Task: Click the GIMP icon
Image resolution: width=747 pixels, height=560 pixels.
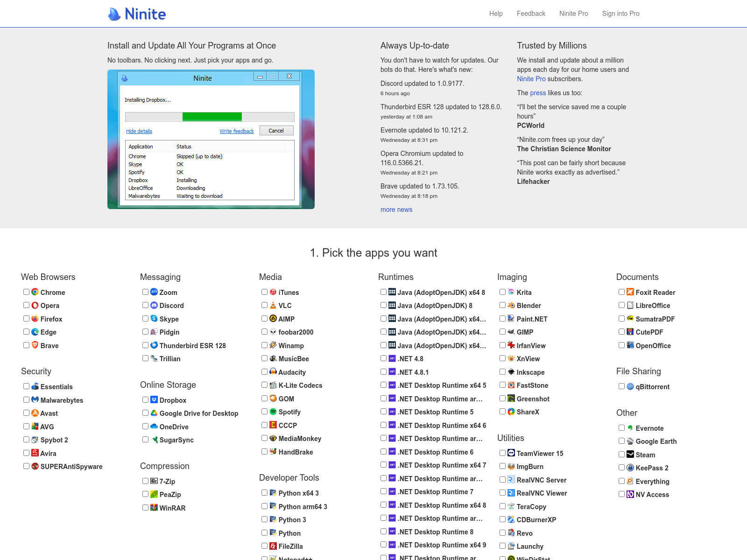Action: (x=511, y=332)
